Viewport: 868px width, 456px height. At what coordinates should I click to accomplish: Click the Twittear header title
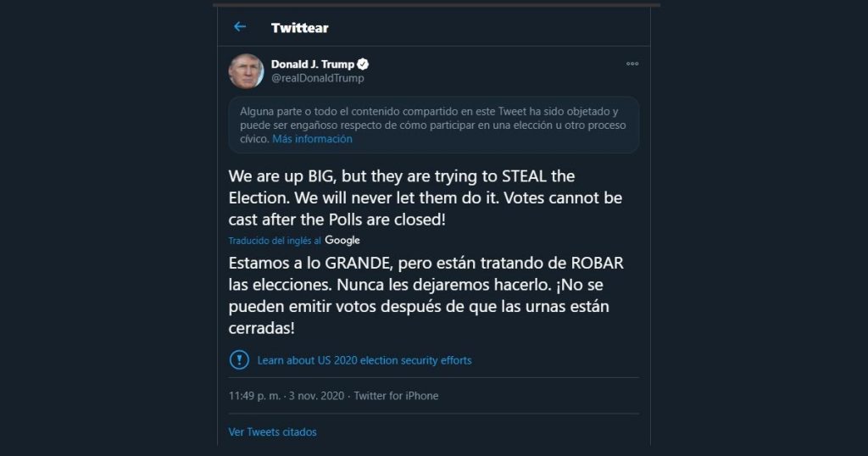(299, 28)
